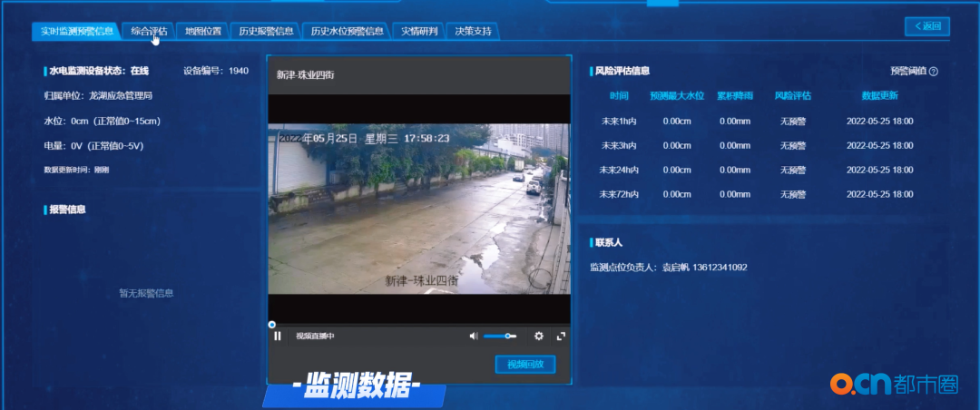
Task: Click the 数据更新 column header
Action: pyautogui.click(x=880, y=96)
